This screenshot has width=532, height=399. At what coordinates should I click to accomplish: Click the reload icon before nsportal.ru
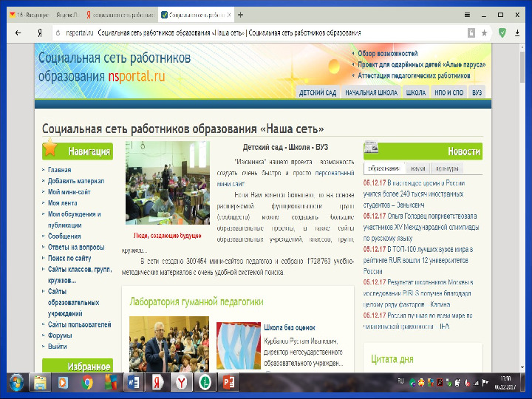(x=58, y=33)
